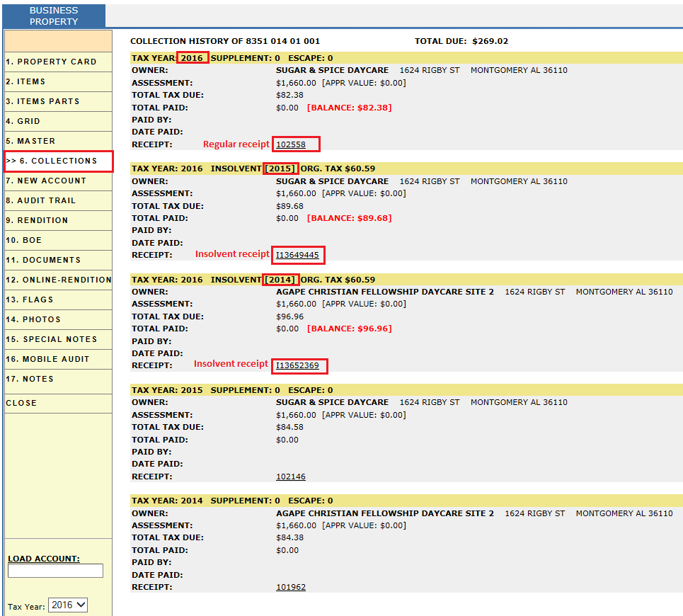Click total tax due value $96.96
This screenshot has height=616, width=683.
pyautogui.click(x=289, y=316)
